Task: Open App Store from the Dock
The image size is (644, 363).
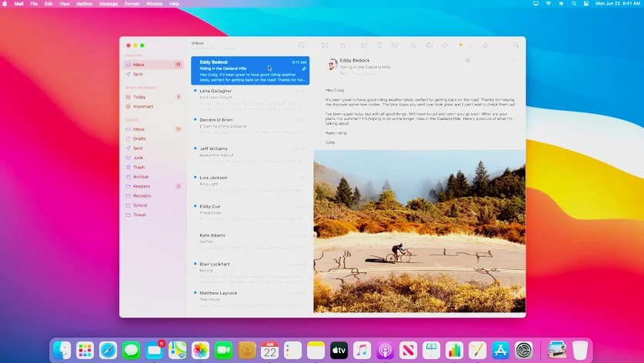Action: point(501,350)
